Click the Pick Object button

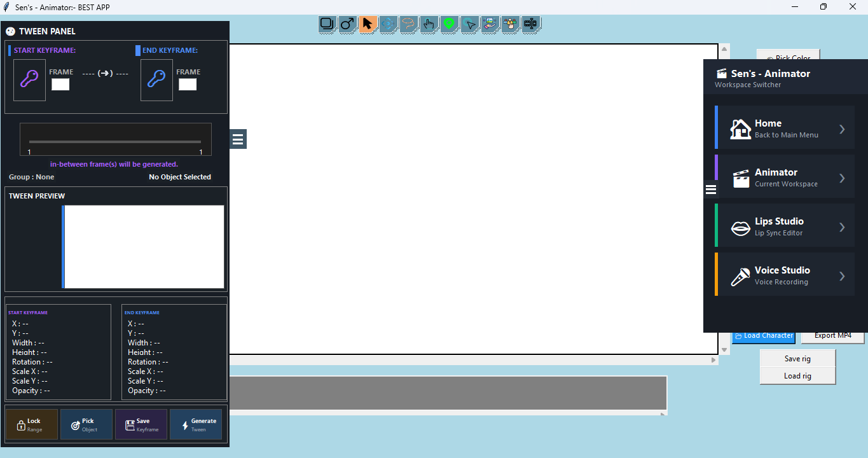86,424
